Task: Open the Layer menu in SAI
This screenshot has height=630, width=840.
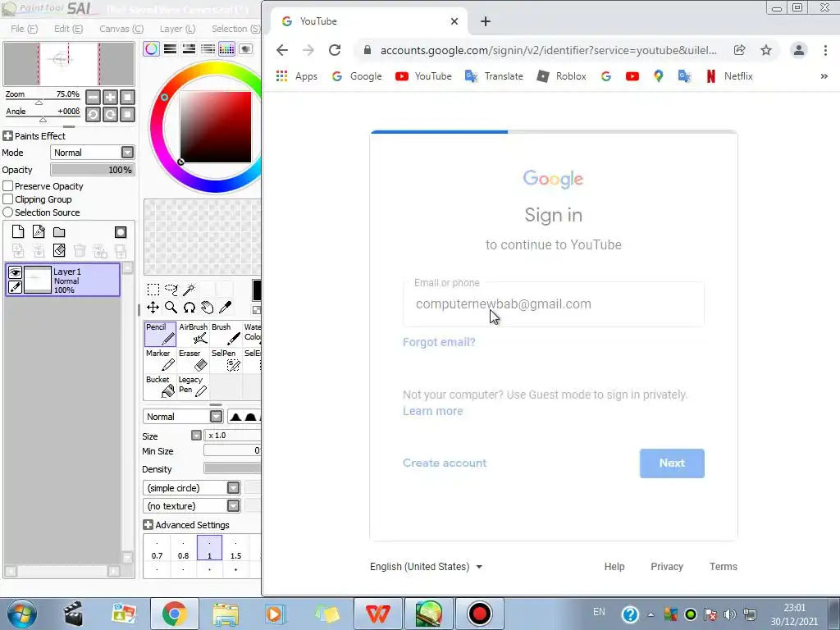Action: 177,29
